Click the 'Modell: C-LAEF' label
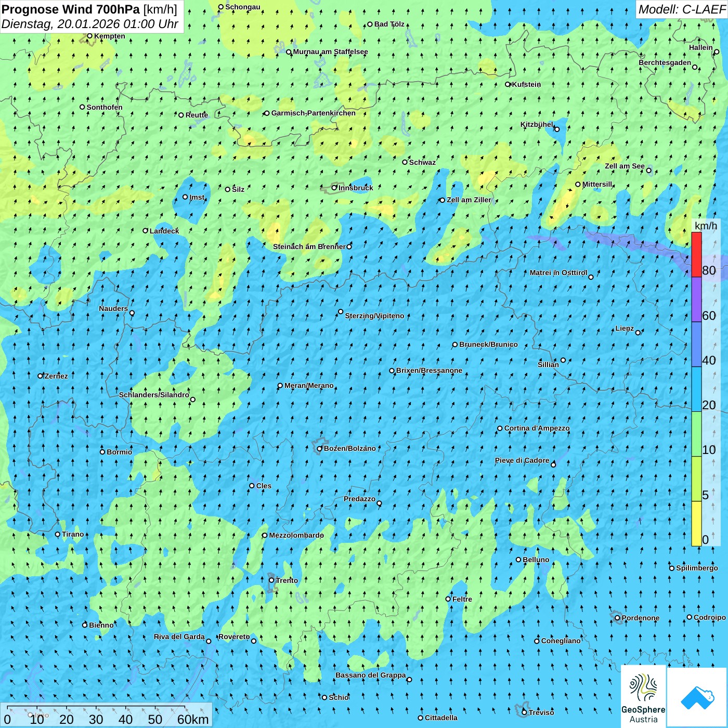This screenshot has height=728, width=728. pyautogui.click(x=682, y=9)
